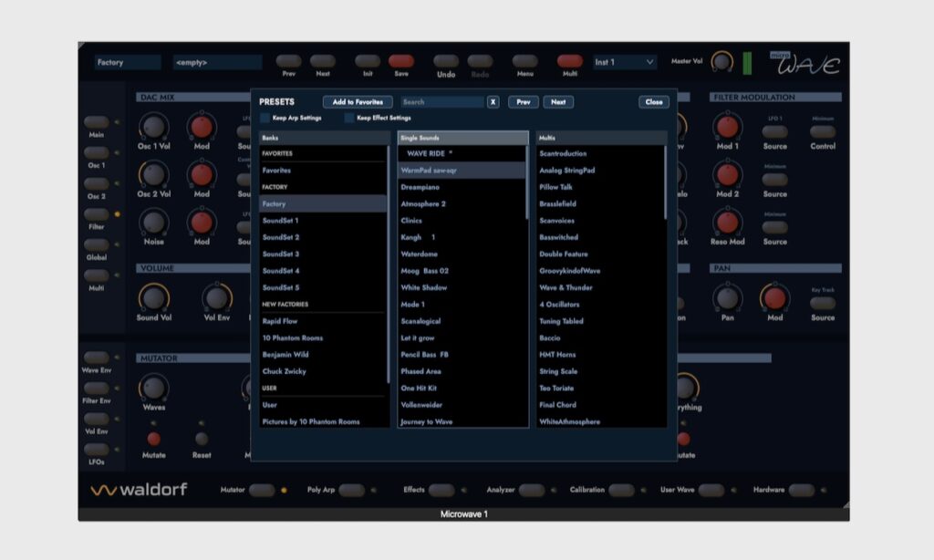Click the red Mutate button in Mutator
934x560 pixels.
coord(153,439)
